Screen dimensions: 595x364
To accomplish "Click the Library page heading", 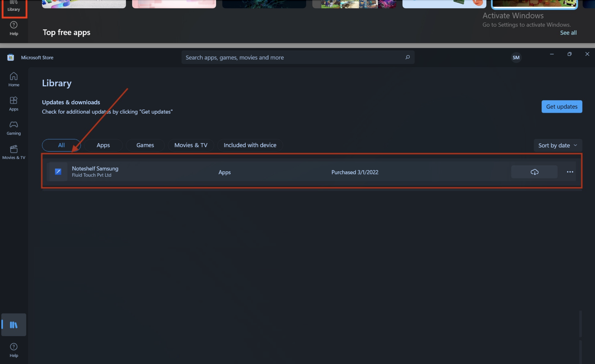I will coord(57,83).
